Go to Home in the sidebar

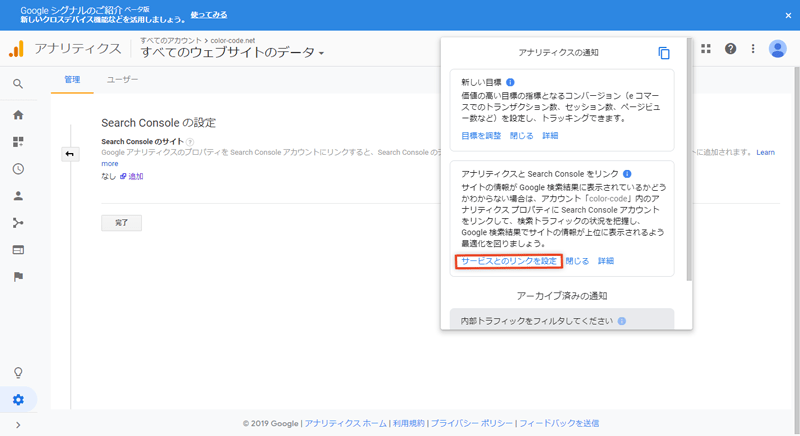point(18,115)
